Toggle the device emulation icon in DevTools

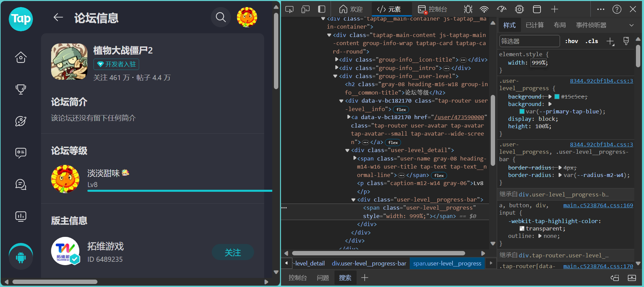pyautogui.click(x=306, y=9)
